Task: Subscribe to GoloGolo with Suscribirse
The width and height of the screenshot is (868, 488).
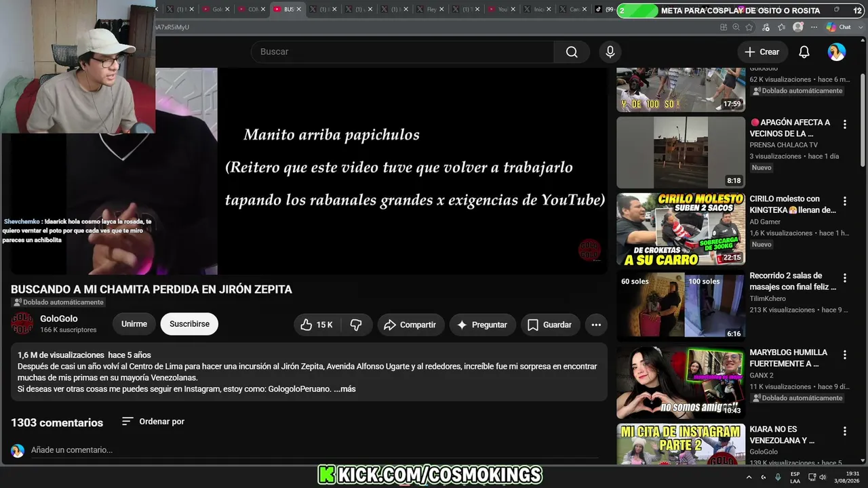Action: click(x=189, y=324)
